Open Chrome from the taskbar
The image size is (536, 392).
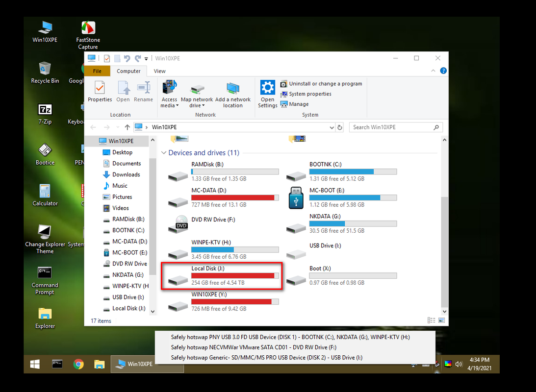tap(78, 365)
